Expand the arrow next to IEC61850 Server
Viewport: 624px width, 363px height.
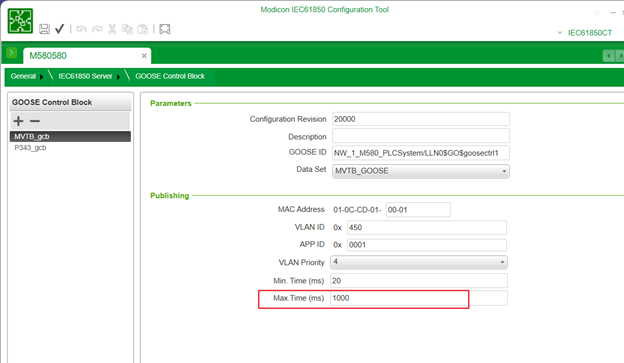118,77
